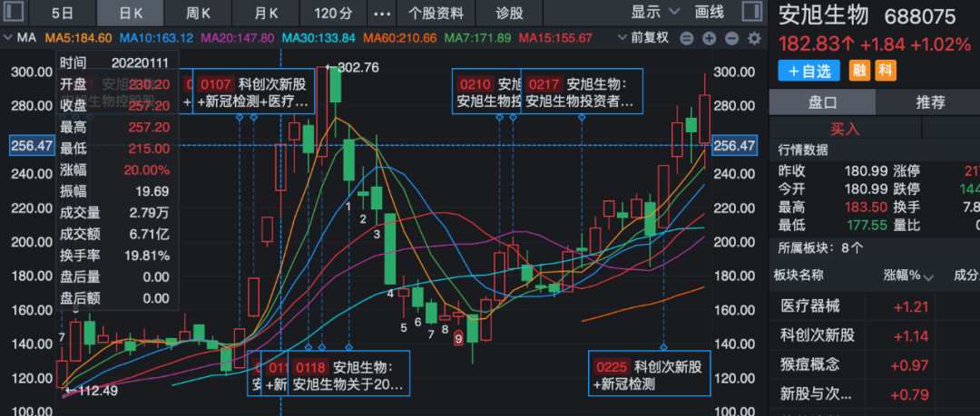The height and width of the screenshot is (416, 980).
Task: Click the 0225 科创次新股 news marker
Action: click(650, 374)
